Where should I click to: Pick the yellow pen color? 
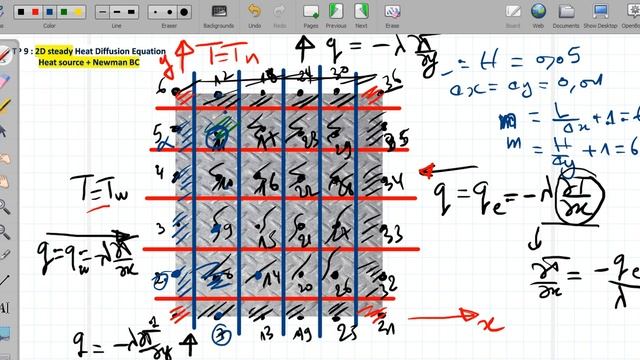(x=78, y=12)
